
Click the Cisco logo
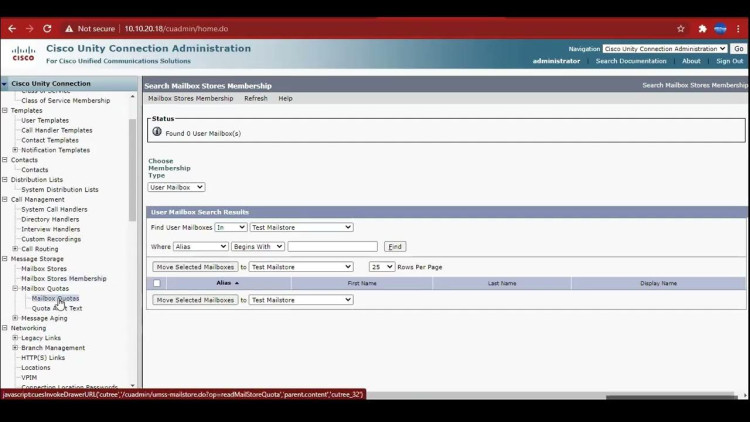[x=23, y=53]
